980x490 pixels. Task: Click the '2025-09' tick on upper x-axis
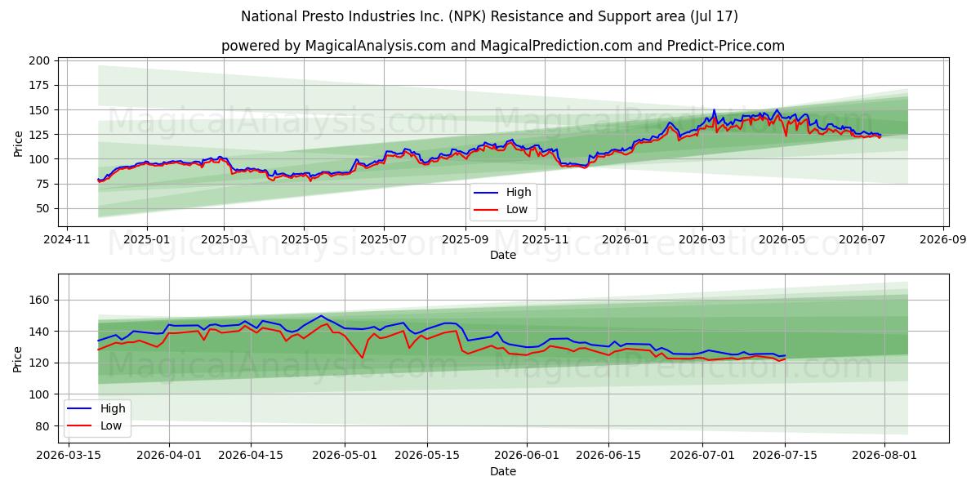tap(465, 240)
